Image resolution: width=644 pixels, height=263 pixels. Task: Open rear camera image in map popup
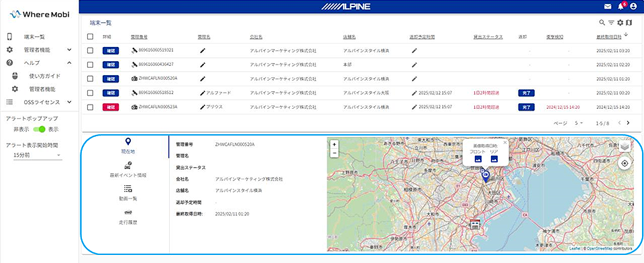click(494, 159)
